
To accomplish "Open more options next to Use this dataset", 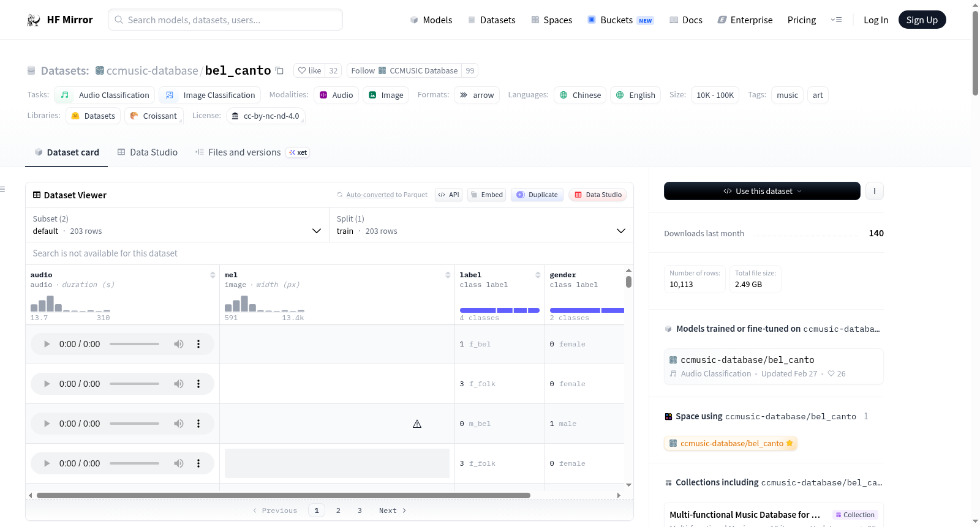I will point(875,191).
